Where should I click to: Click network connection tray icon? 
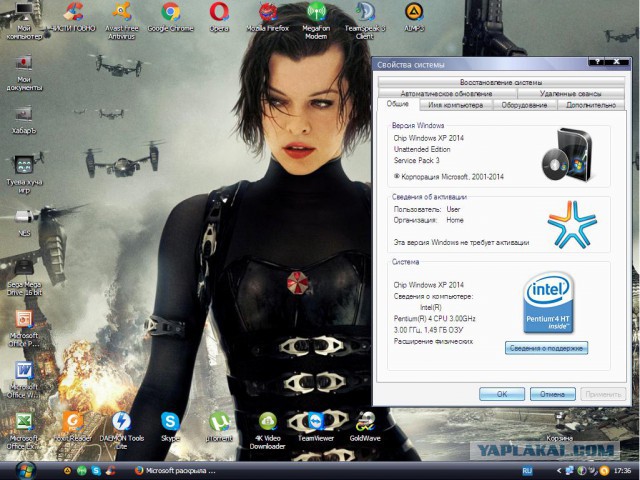(x=570, y=471)
